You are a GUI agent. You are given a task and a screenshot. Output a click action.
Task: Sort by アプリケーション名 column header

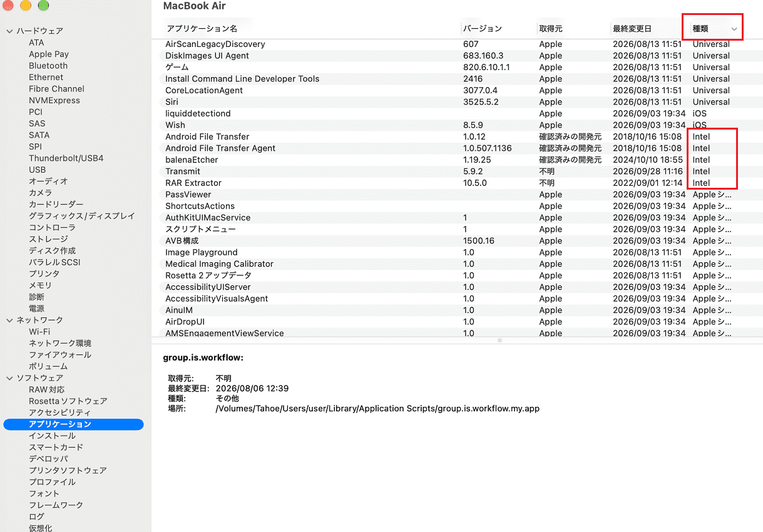click(202, 29)
